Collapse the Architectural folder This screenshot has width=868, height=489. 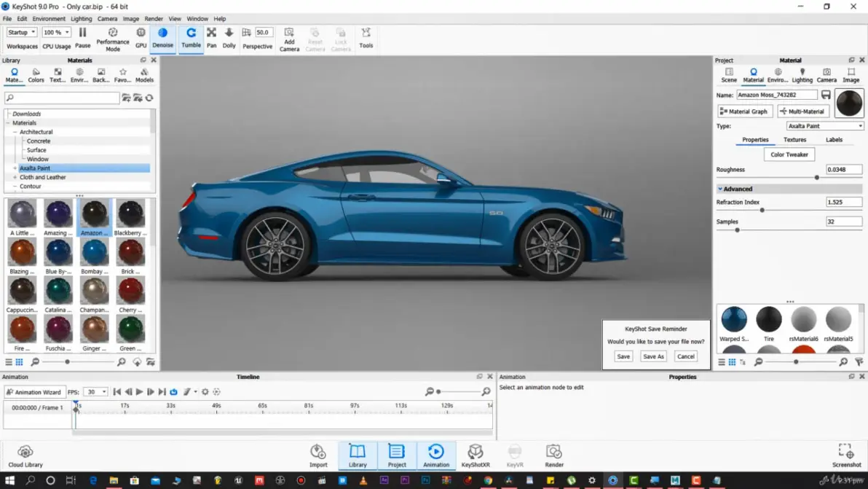click(x=15, y=132)
